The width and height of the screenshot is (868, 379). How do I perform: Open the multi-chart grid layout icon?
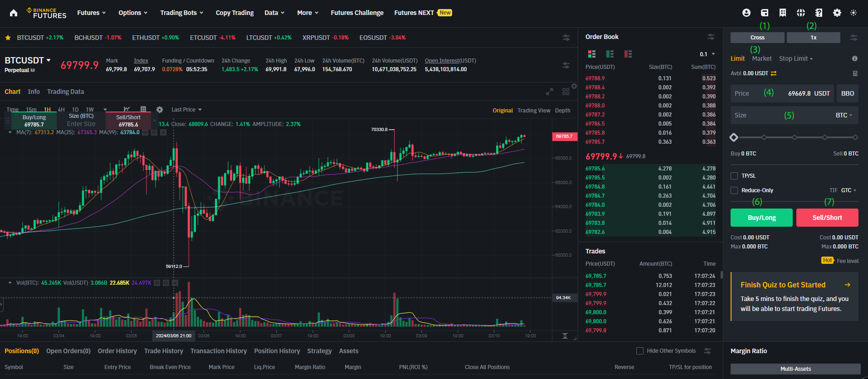(566, 92)
